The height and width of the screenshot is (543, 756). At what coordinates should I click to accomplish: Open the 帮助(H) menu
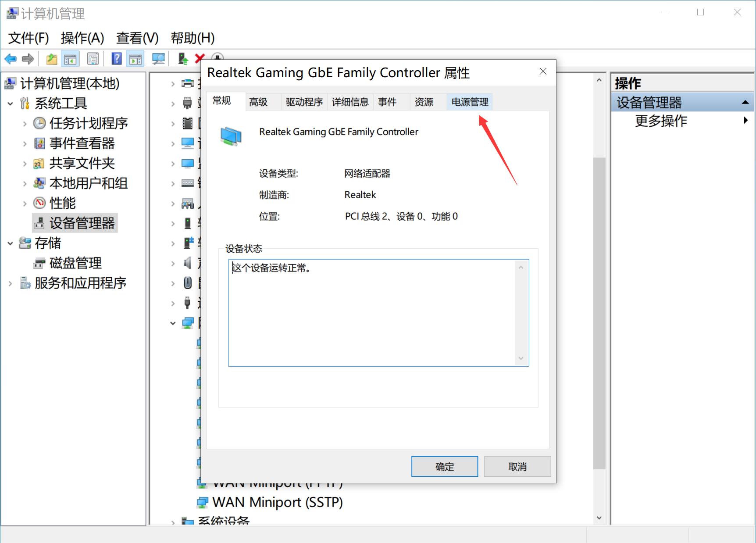(193, 38)
